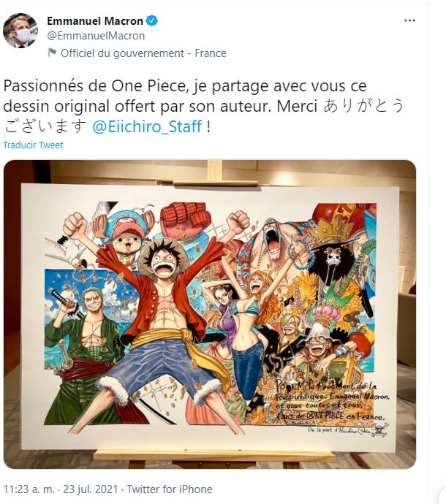Click the 23 jul. 2021 date
Image resolution: width=446 pixels, height=504 pixels.
click(x=91, y=489)
